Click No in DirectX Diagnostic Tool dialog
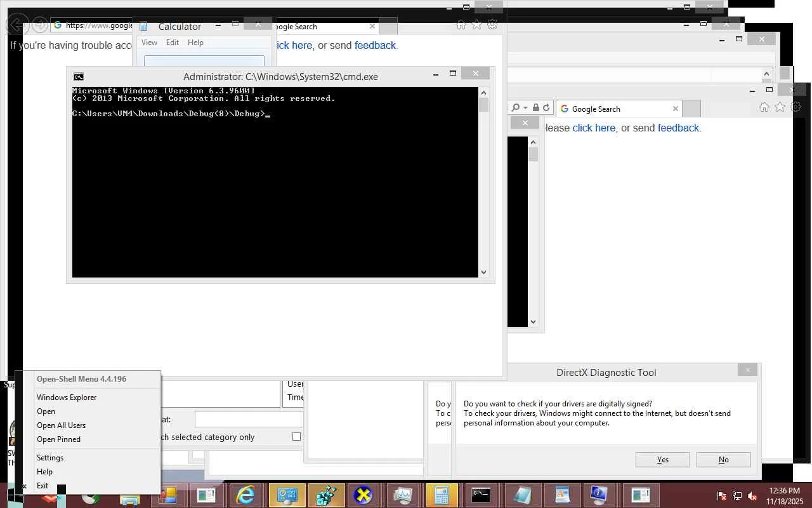Viewport: 812px width, 508px height. (x=724, y=460)
